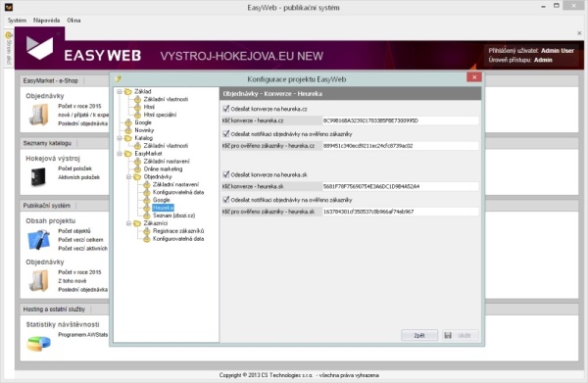Click the floppy disk Uložit save icon
Image resolution: width=588 pixels, height=383 pixels.
tap(448, 335)
